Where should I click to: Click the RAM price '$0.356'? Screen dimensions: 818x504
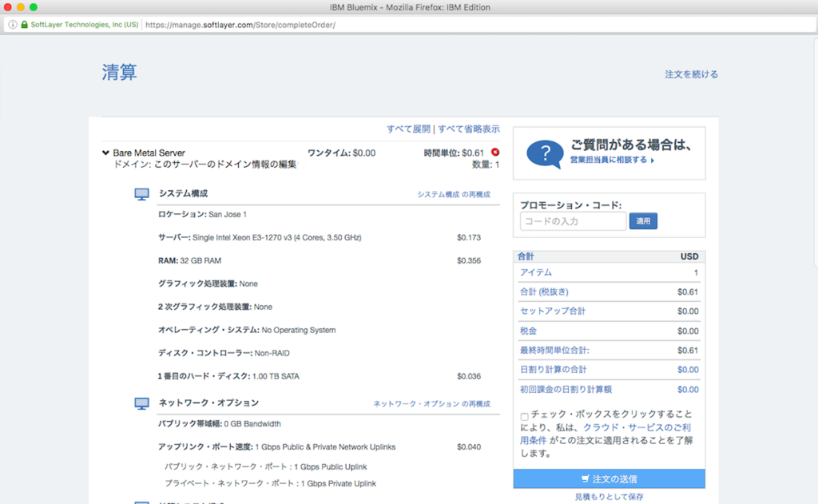pyautogui.click(x=468, y=260)
